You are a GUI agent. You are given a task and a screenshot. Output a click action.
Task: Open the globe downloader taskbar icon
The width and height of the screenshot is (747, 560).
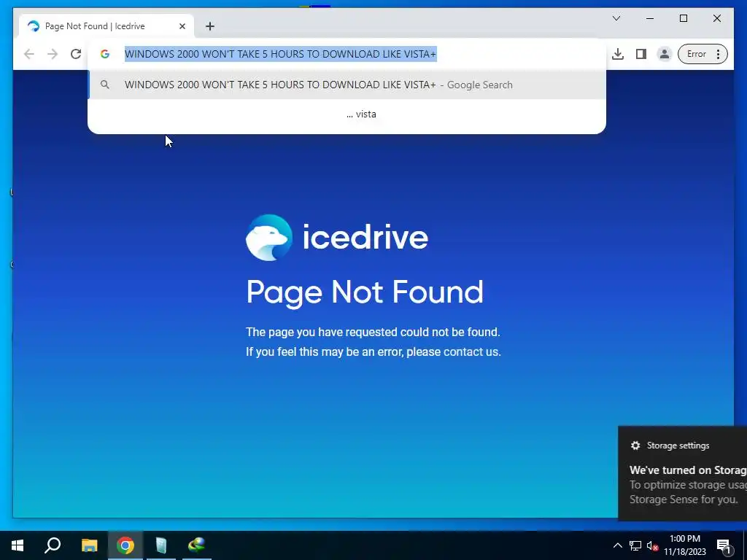[x=196, y=545]
